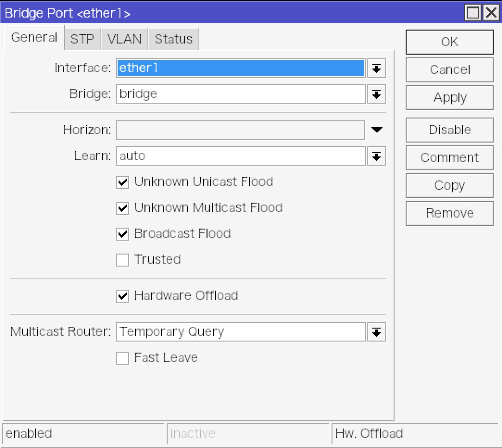Enable the Fast Leave option
Image resolution: width=502 pixels, height=448 pixels.
[122, 358]
